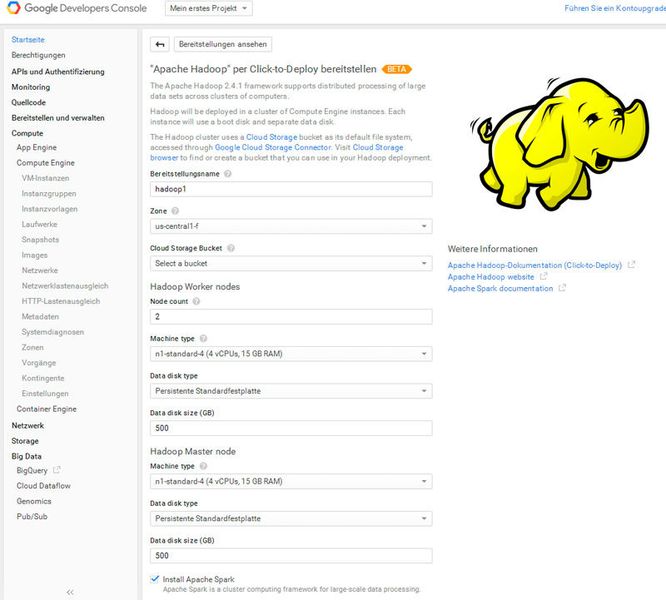Screen dimensions: 666x600
Task: Click help icon beside Cloud Storage Bucket
Action: tap(231, 248)
